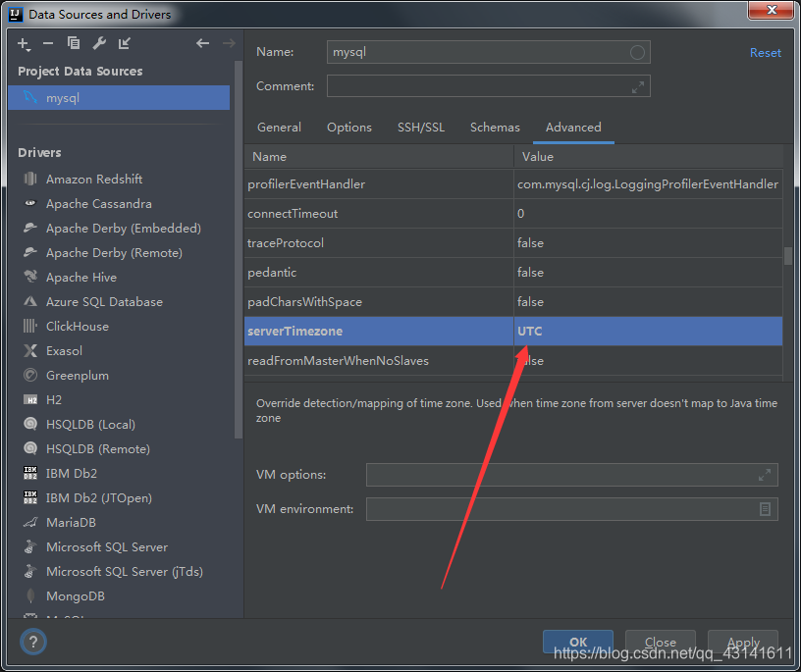This screenshot has width=801, height=672.
Task: Remove the selected mysql data source
Action: [47, 43]
